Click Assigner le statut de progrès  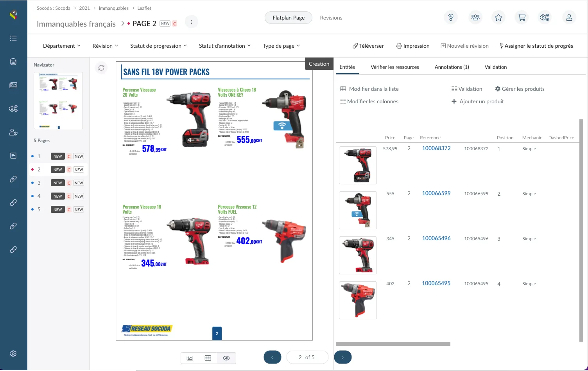click(536, 46)
